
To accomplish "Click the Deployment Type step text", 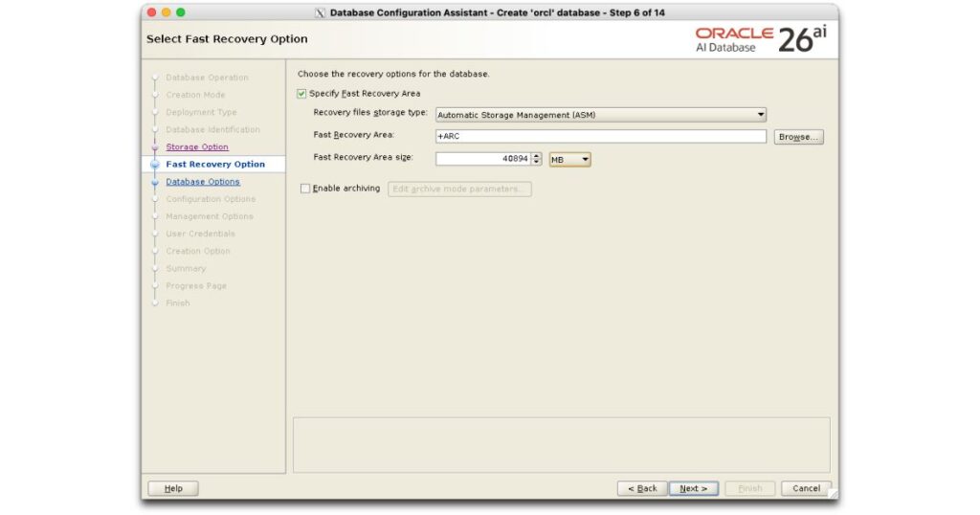I will 201,113.
